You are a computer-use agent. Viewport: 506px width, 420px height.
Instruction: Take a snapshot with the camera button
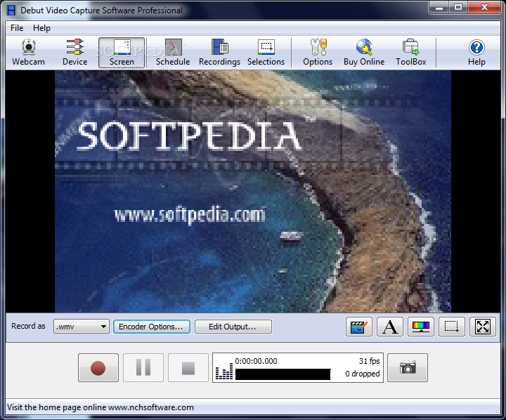pos(408,367)
